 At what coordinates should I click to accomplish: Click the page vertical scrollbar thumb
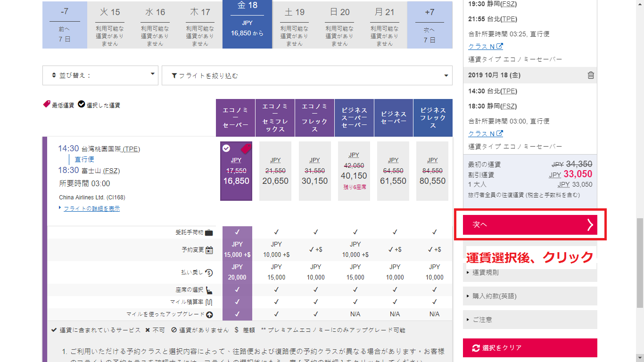(x=640, y=262)
